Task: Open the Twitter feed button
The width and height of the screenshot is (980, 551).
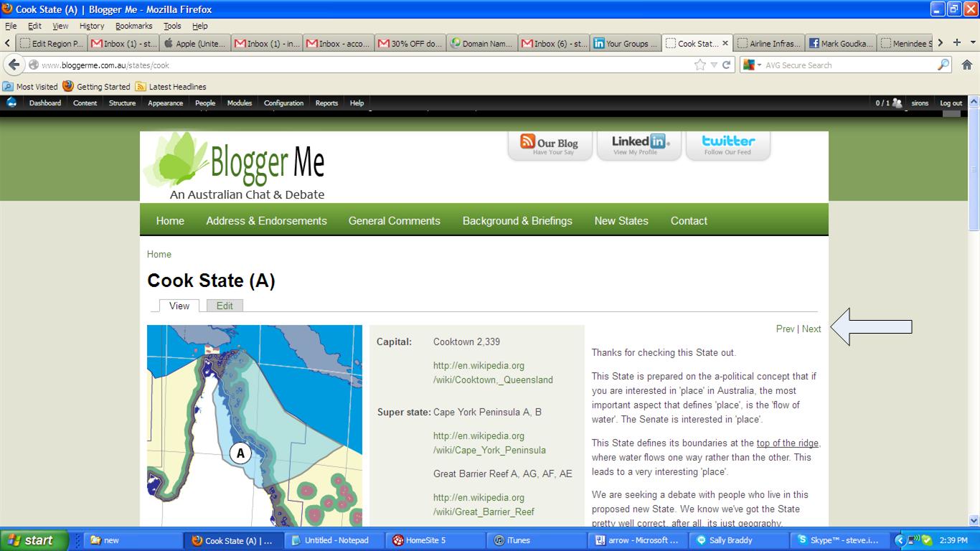Action: (x=727, y=145)
